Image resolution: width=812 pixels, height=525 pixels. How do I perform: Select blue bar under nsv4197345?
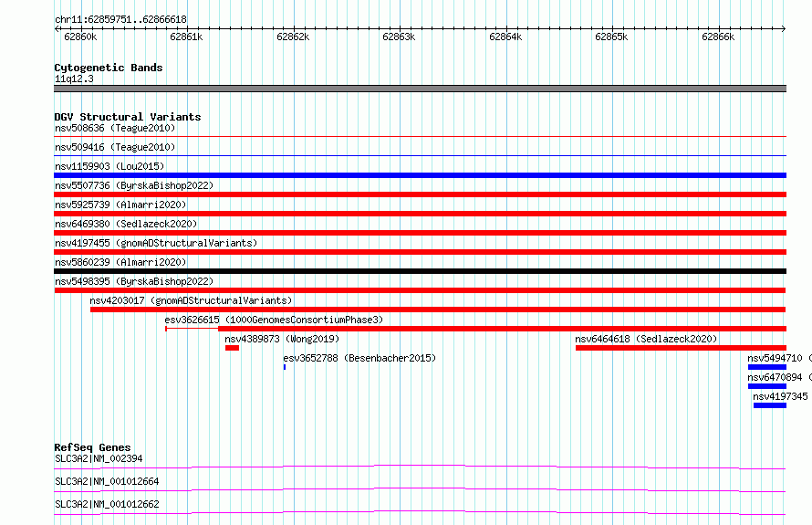tap(770, 405)
